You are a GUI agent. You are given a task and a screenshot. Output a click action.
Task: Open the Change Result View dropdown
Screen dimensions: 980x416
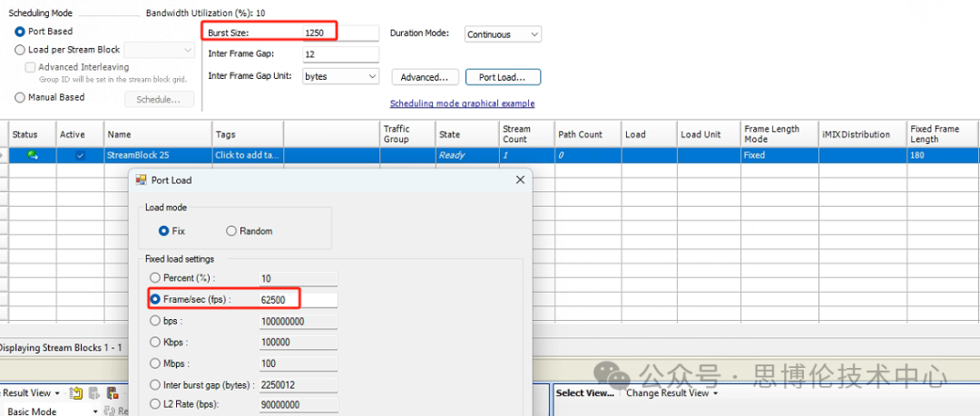point(671,393)
